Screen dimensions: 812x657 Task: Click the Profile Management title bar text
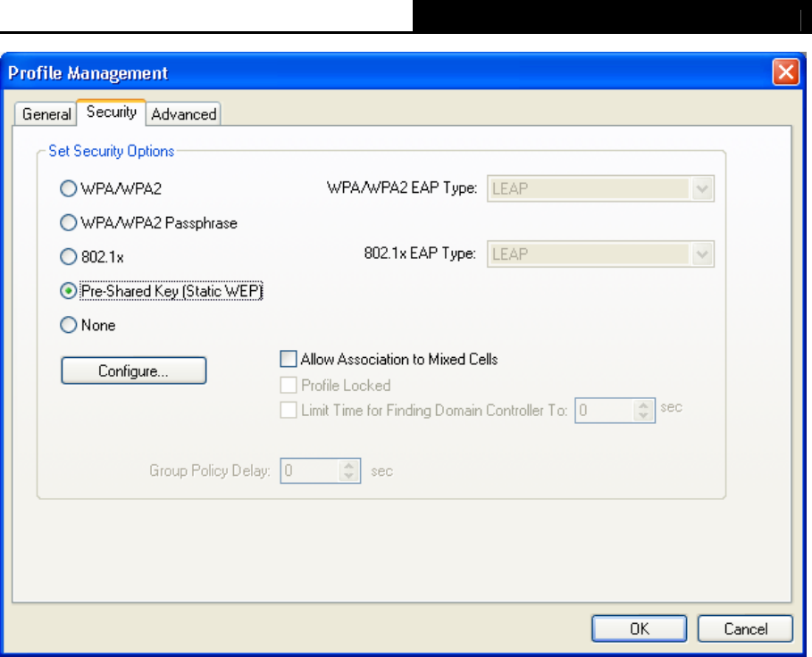[88, 73]
